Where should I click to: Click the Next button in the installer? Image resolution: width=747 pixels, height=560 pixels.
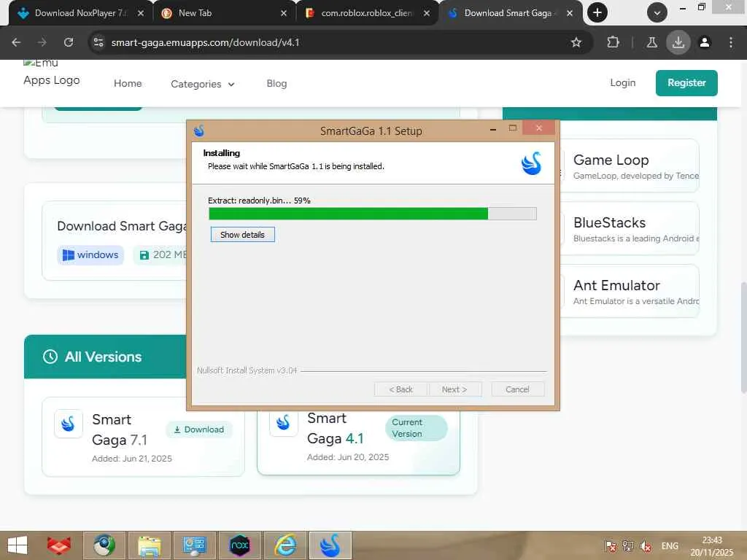tap(454, 389)
